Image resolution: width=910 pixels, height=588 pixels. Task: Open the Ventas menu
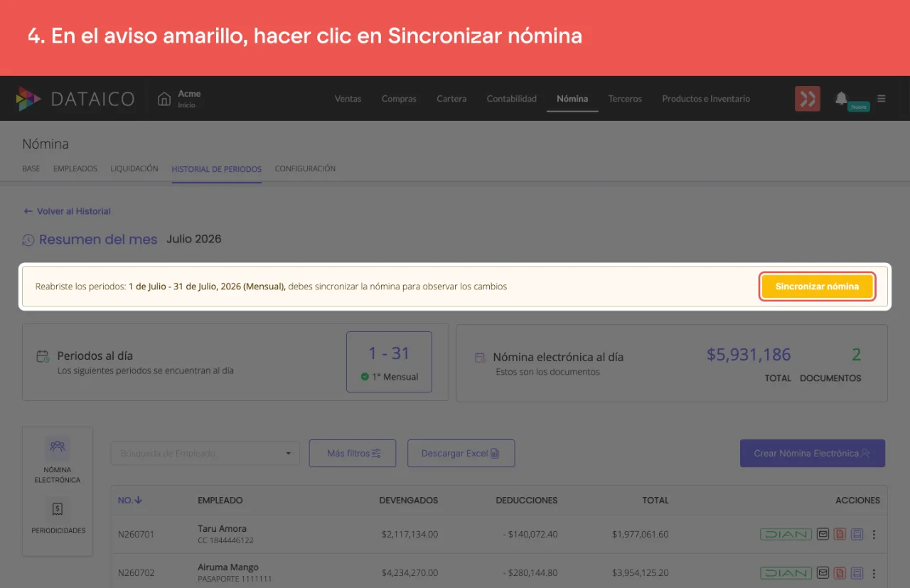[x=348, y=99]
